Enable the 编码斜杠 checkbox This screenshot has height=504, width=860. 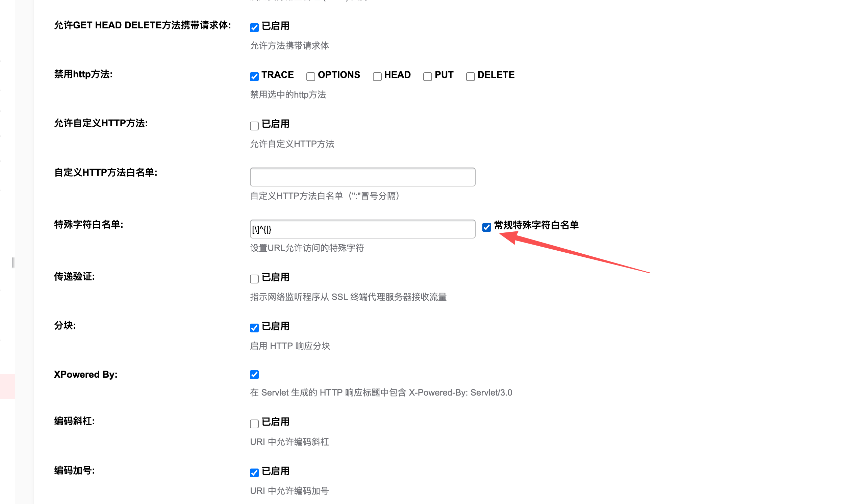pos(254,424)
